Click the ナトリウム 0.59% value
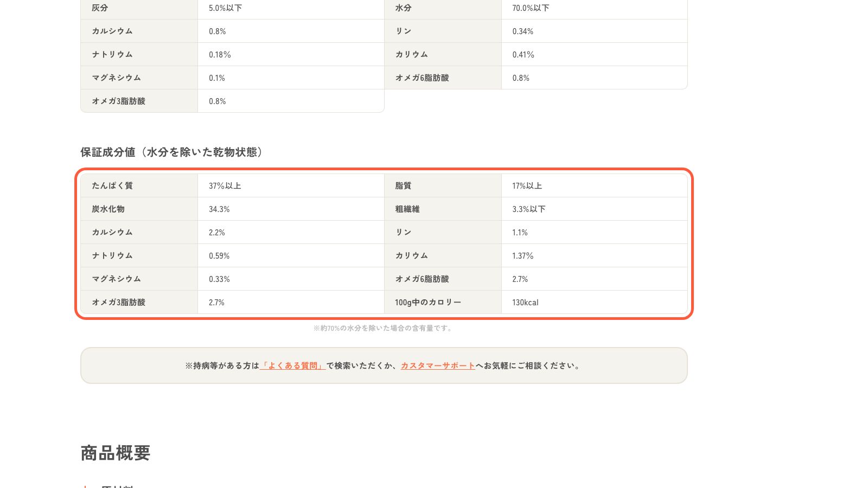The height and width of the screenshot is (488, 868). (219, 256)
